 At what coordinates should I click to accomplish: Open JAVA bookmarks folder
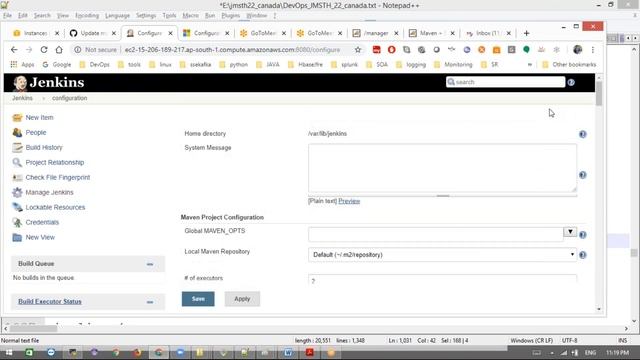[268, 64]
